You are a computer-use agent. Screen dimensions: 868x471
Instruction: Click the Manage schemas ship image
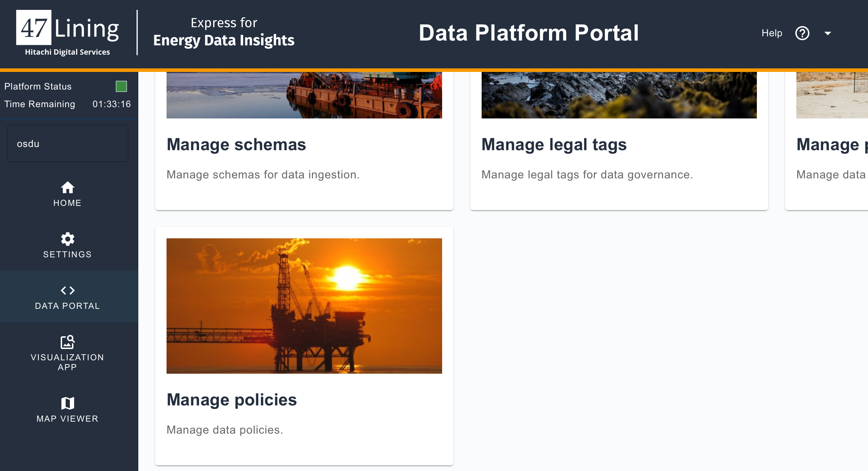point(304,95)
